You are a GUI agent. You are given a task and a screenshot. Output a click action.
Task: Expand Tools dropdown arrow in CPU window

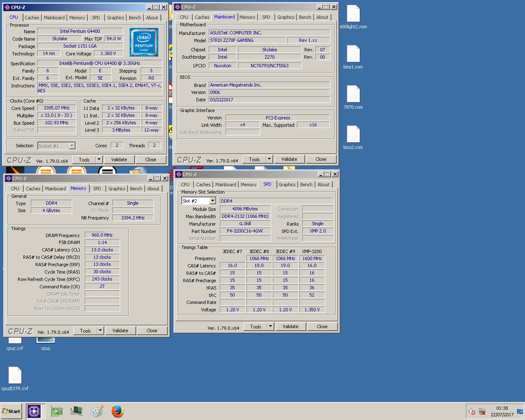tap(99, 160)
